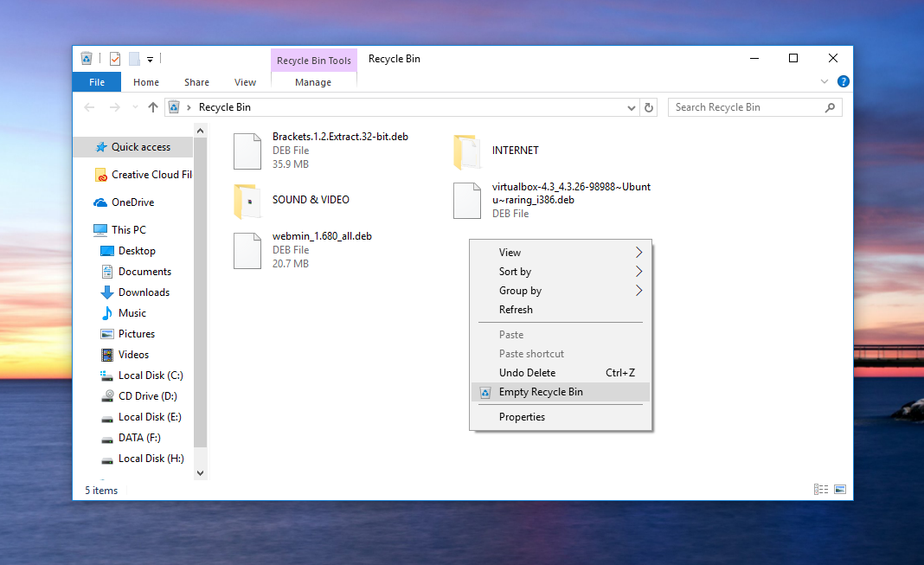
Task: Select the webmin_1.680_all.deb file icon
Action: click(247, 250)
